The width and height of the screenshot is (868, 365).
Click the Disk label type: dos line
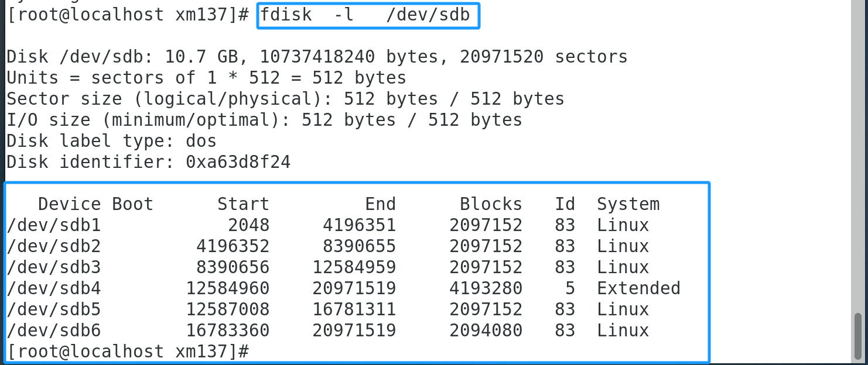tap(111, 141)
